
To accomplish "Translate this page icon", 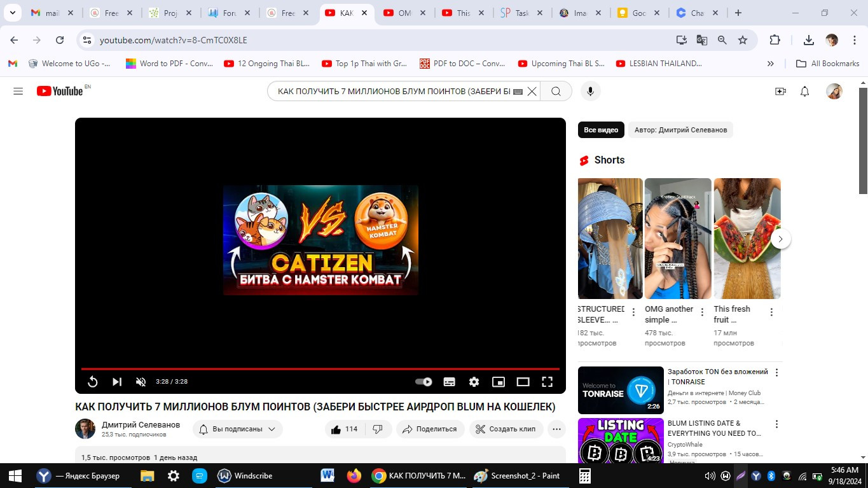I will [x=701, y=40].
